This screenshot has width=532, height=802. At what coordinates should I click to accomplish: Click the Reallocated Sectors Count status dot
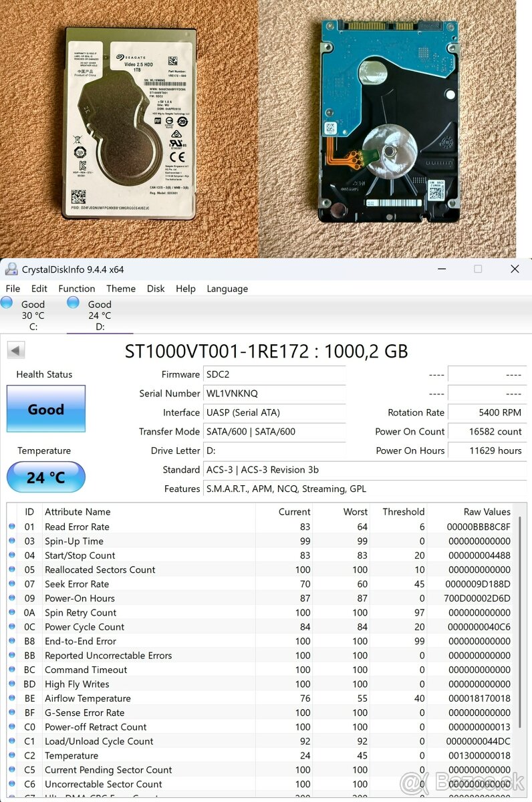point(12,569)
